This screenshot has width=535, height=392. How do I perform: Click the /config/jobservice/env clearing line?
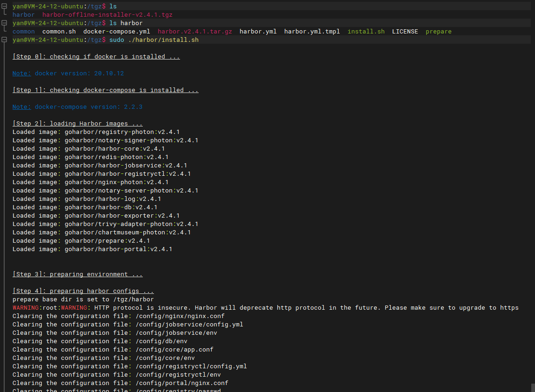114,332
